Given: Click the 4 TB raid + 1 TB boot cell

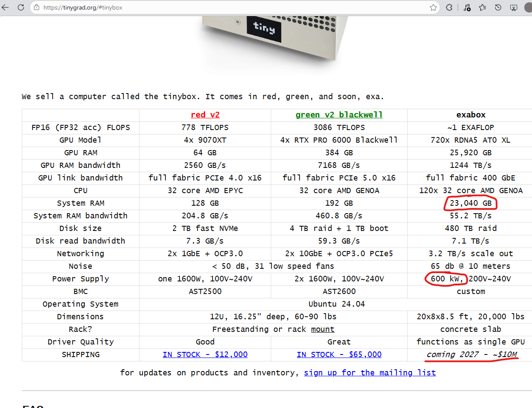Looking at the screenshot, I should point(339,228).
